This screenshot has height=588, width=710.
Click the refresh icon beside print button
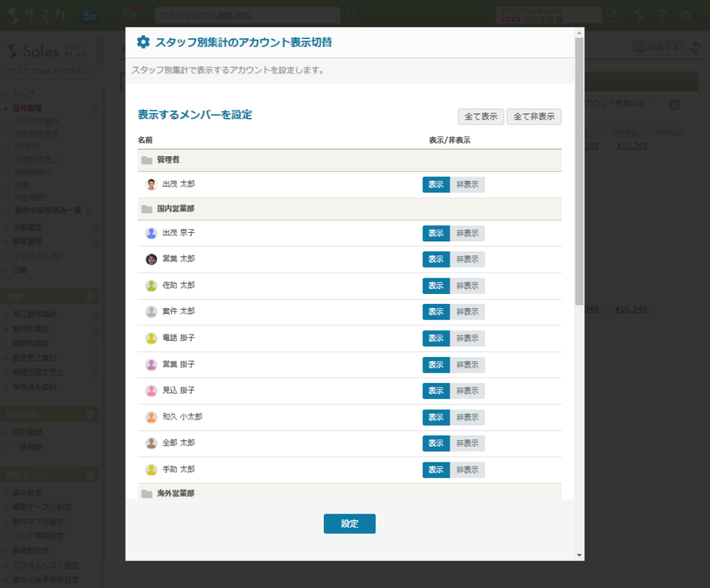[696, 47]
